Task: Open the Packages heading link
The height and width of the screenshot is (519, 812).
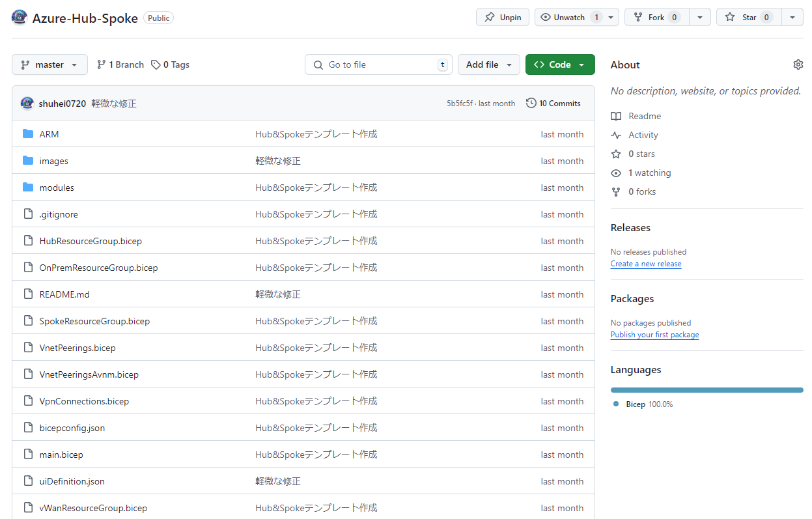Action: tap(632, 299)
